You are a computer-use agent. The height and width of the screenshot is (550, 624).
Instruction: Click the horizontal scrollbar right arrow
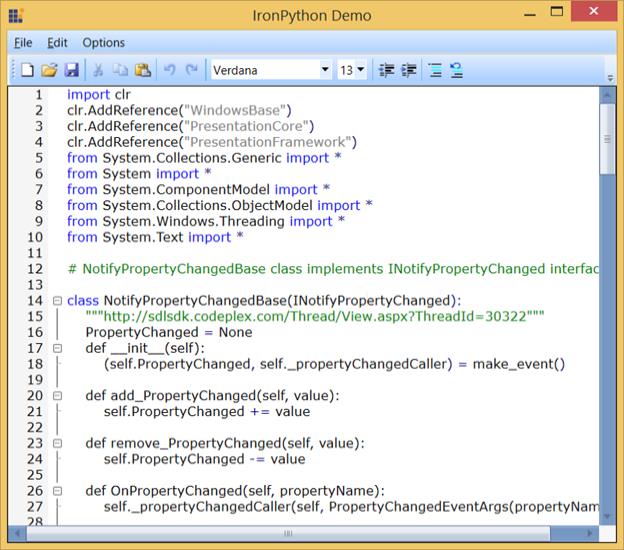[590, 533]
